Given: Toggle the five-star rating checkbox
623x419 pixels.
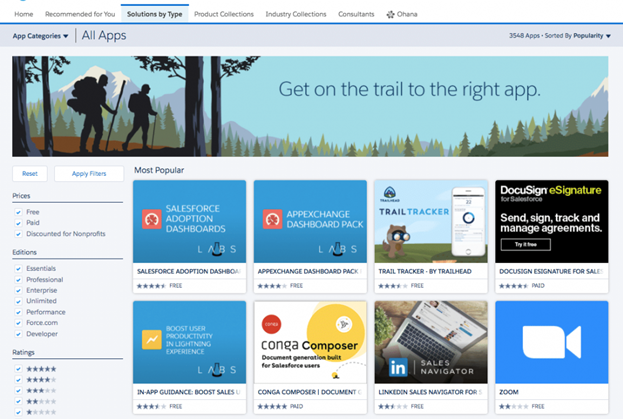Looking at the screenshot, I should point(18,369).
